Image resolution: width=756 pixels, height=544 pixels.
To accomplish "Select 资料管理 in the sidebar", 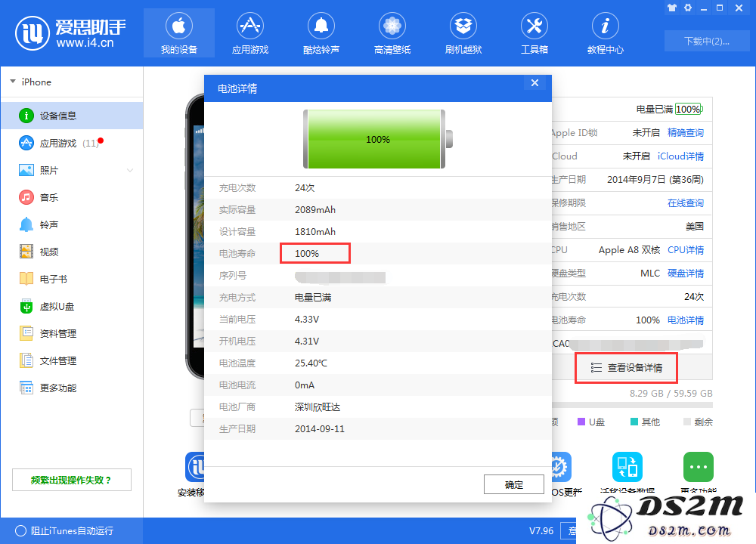I will [x=72, y=333].
